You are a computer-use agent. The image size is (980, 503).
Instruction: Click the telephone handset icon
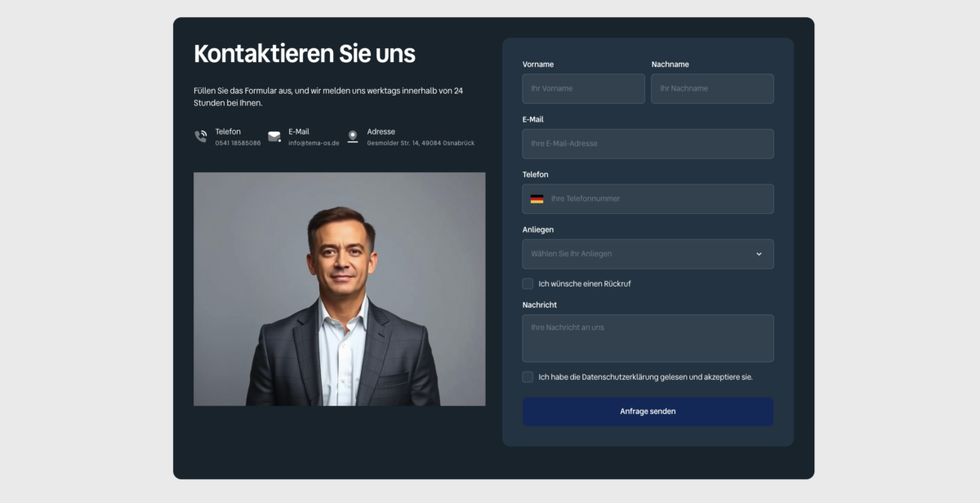[x=201, y=136]
